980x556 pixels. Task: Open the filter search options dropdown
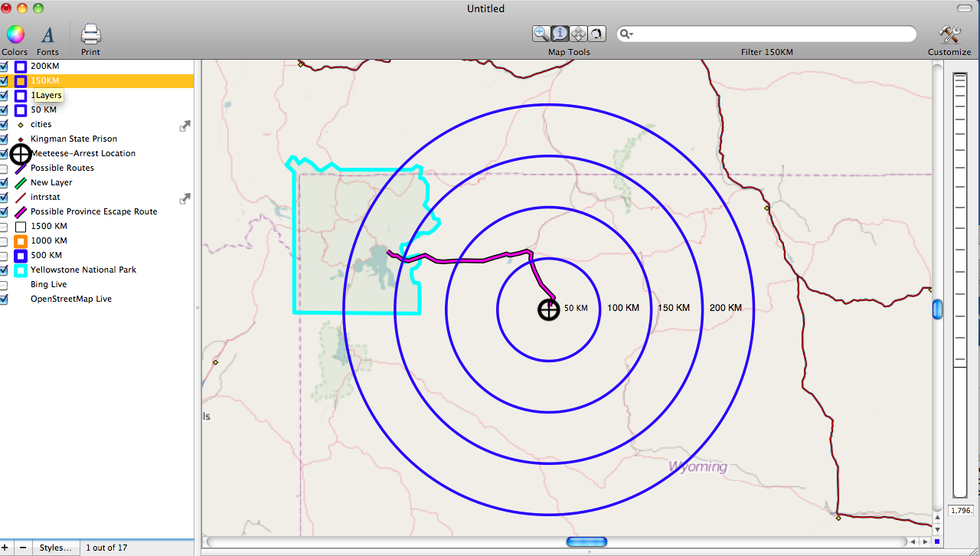tap(627, 34)
